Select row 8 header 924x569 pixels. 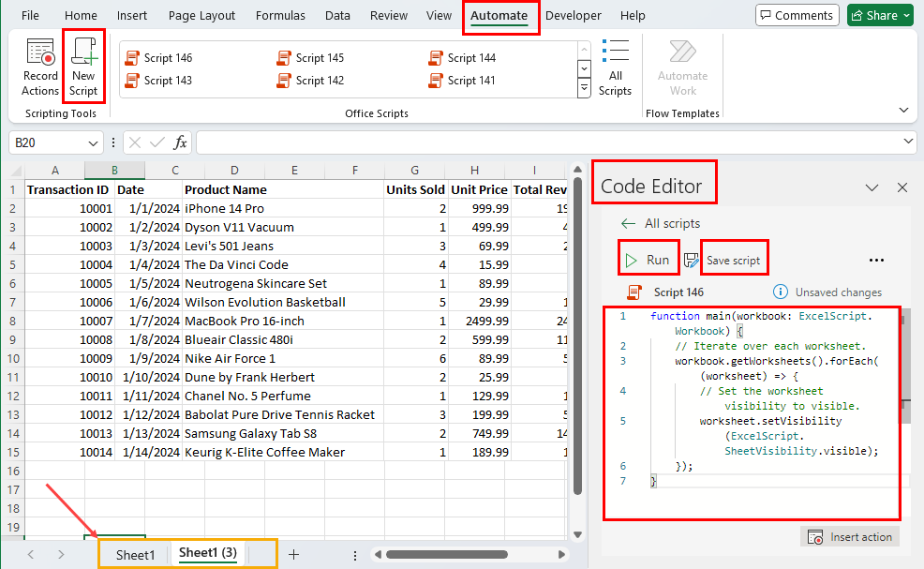(x=12, y=322)
